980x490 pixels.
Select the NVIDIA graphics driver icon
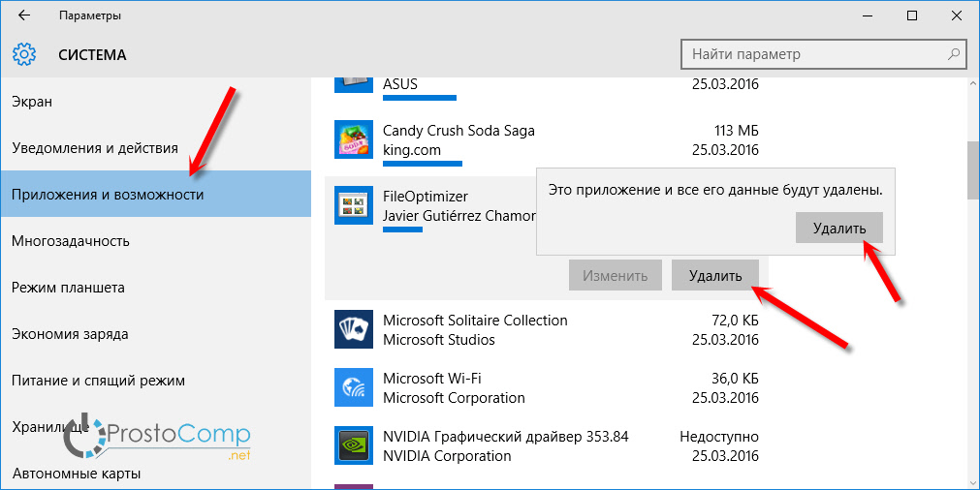[x=353, y=445]
